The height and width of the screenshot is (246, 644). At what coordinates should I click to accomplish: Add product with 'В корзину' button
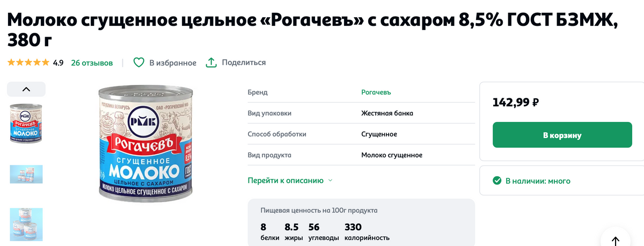(562, 135)
